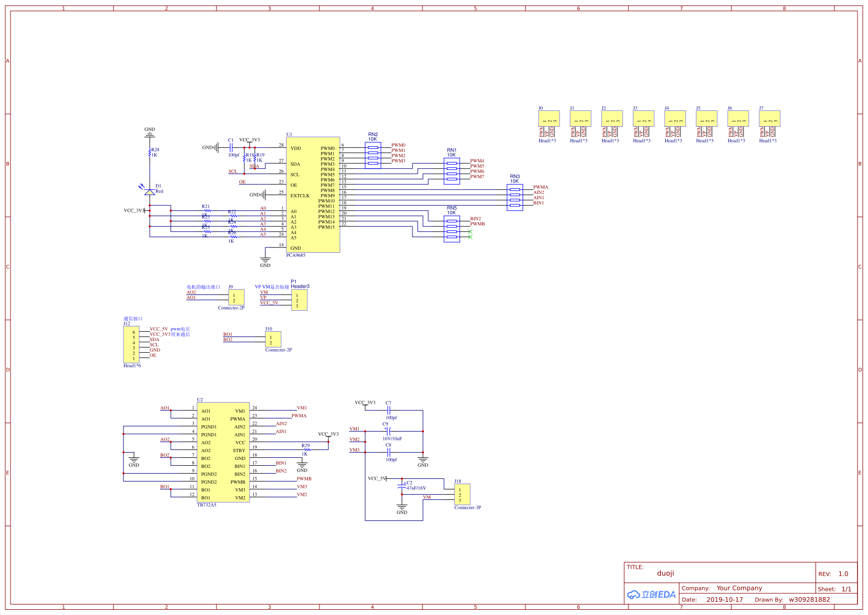
Task: Select the J10 Connecter-2P symbol
Action: (273, 340)
